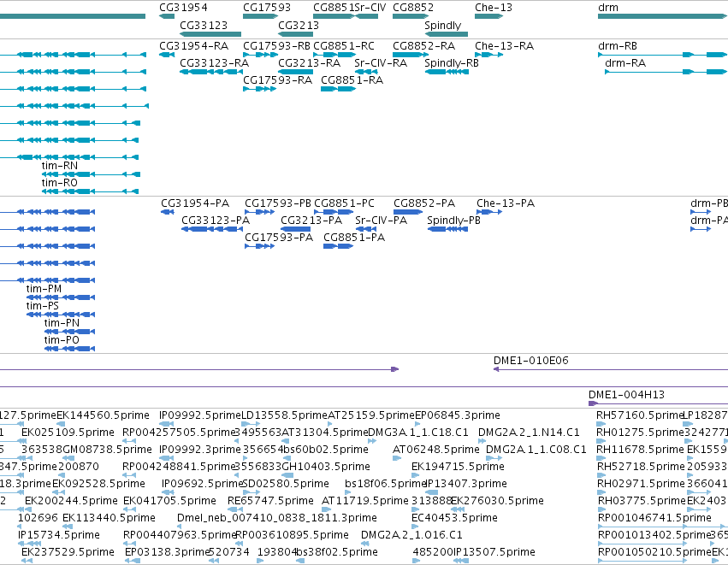Select the CG17593-RA transcript label
This screenshot has width=728, height=565.
(278, 80)
